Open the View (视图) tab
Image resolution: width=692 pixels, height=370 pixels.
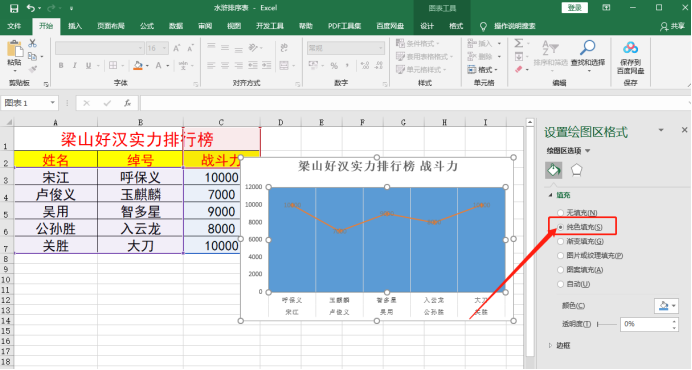pyautogui.click(x=234, y=26)
